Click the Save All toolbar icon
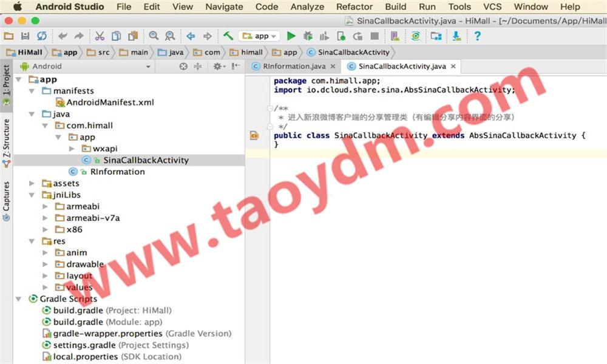Image resolution: width=607 pixels, height=364 pixels. coord(25,36)
